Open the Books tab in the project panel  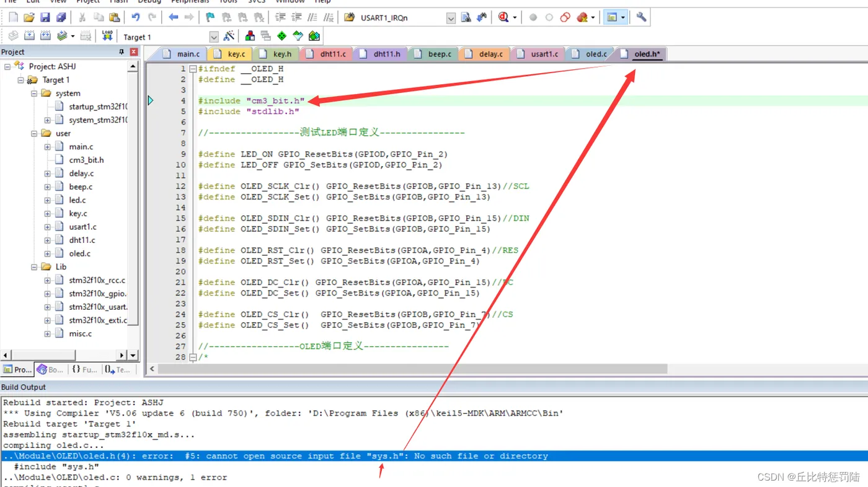pyautogui.click(x=50, y=369)
